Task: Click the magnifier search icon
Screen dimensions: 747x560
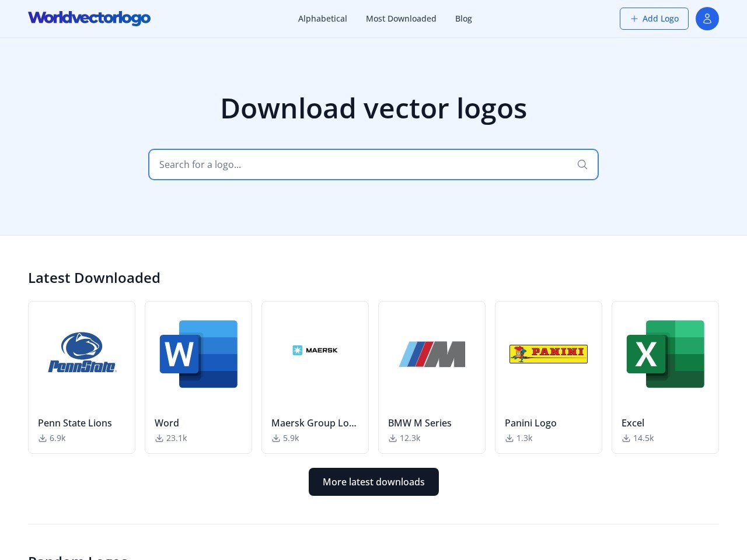Action: [x=582, y=164]
